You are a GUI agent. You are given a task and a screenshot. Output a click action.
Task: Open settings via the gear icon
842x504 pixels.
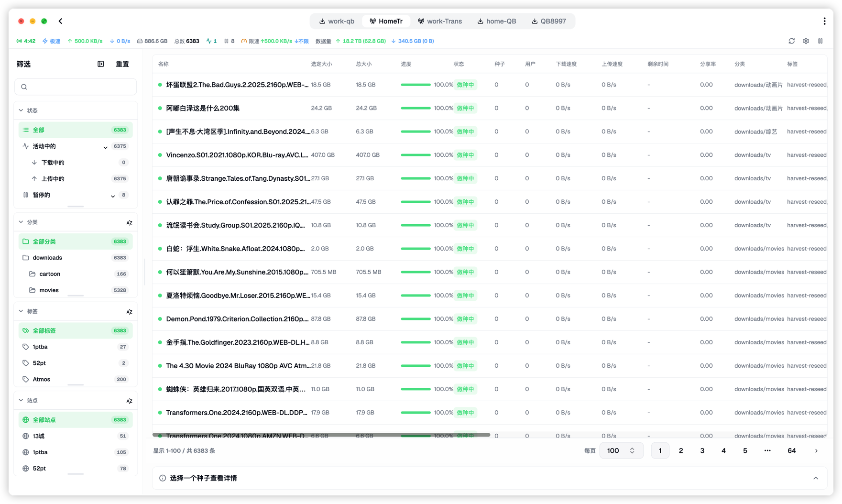point(806,41)
